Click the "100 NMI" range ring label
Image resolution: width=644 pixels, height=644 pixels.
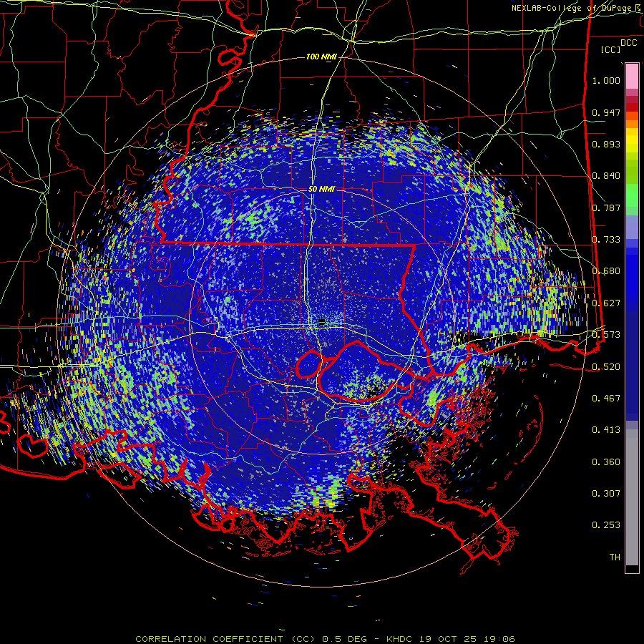point(321,57)
